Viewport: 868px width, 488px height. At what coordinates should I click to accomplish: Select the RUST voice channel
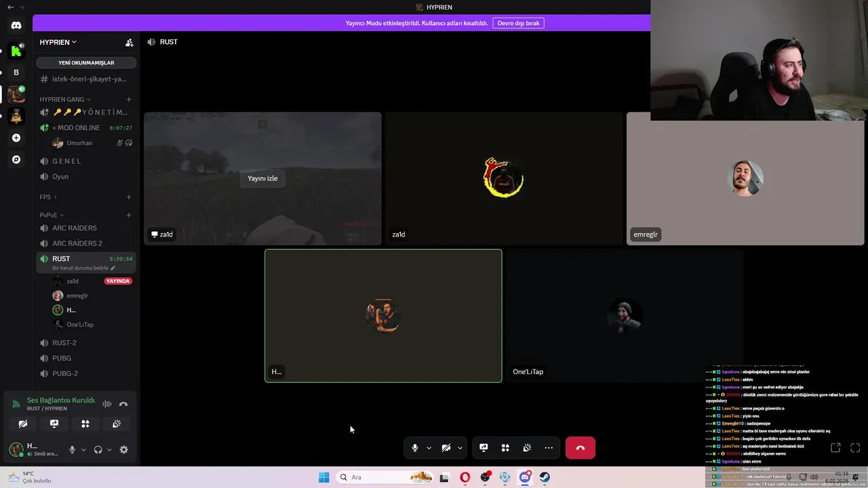click(x=86, y=259)
